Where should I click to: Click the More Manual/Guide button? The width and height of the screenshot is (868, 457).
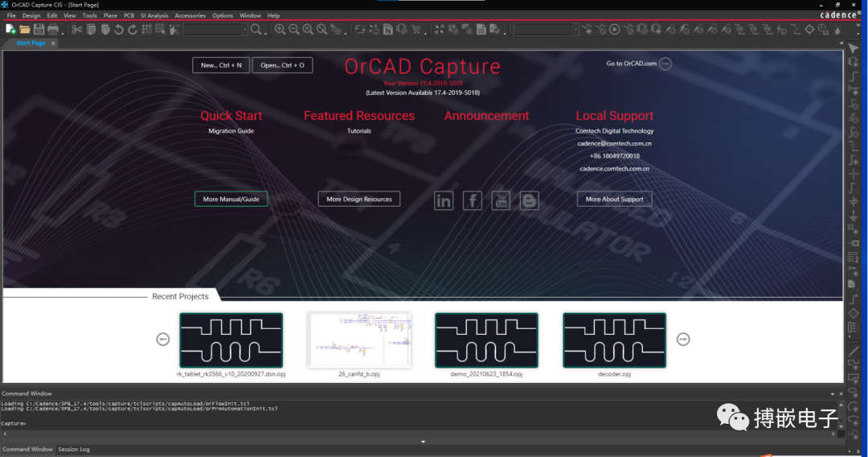tap(231, 199)
